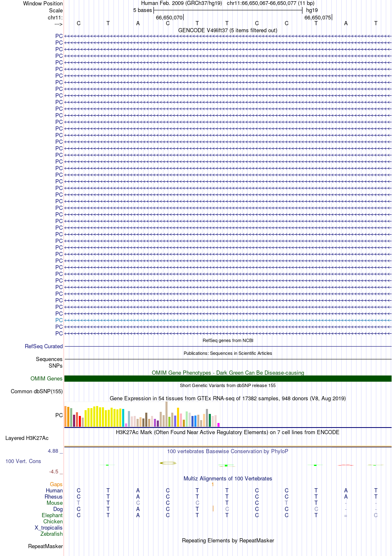Click the Window Position label
This screenshot has width=392, height=556.
tap(43, 3)
